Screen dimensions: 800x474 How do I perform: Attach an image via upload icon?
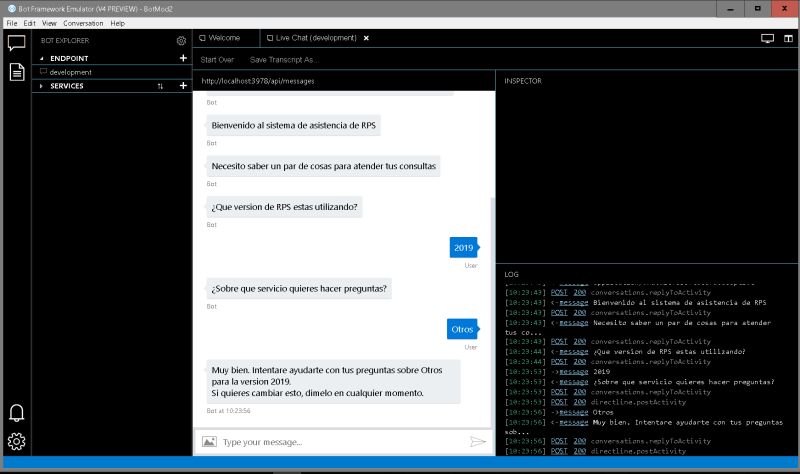(x=209, y=442)
